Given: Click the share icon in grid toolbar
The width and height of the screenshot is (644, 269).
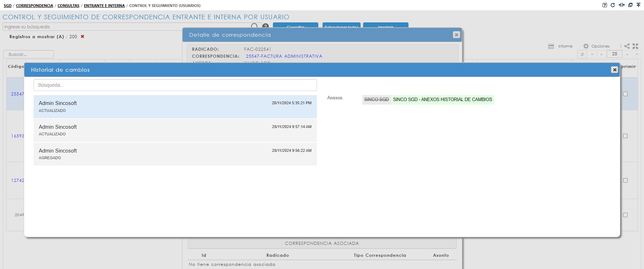Looking at the screenshot, I should (x=627, y=46).
